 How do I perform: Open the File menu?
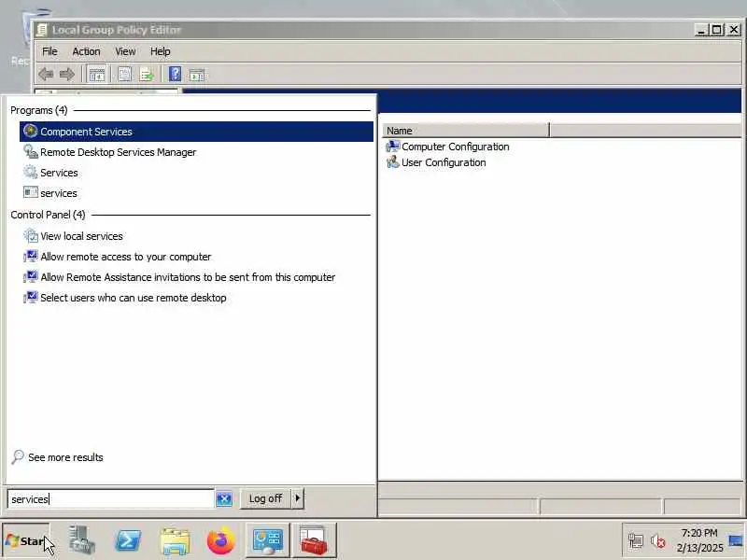(49, 51)
